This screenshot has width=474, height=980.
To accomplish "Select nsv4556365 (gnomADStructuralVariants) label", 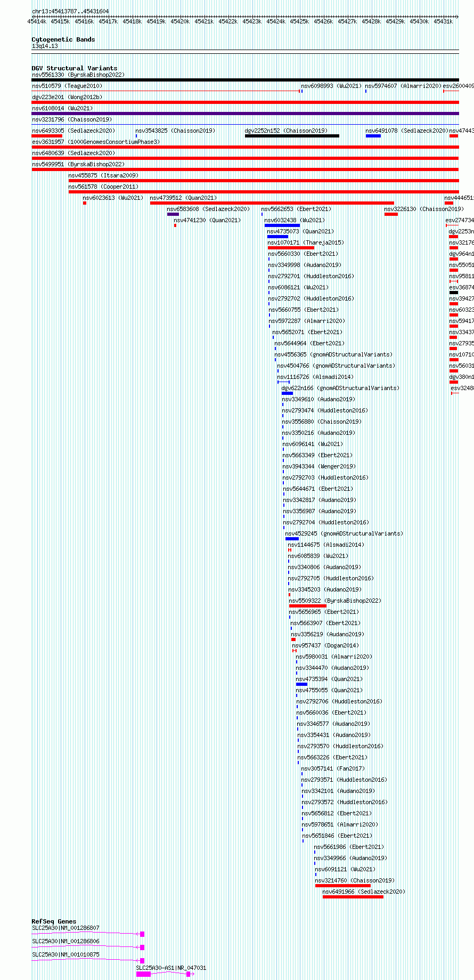I will (x=333, y=354).
